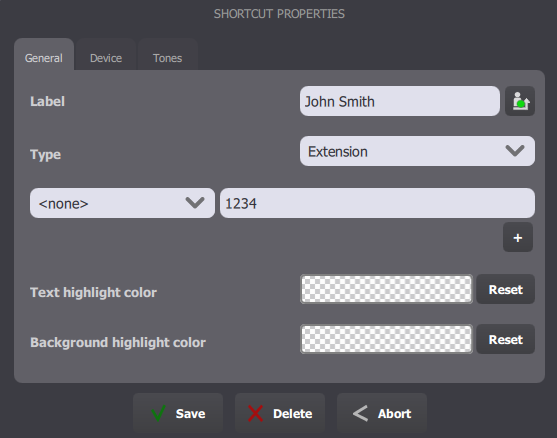557x438 pixels.
Task: Reset the background highlight color
Action: point(505,340)
